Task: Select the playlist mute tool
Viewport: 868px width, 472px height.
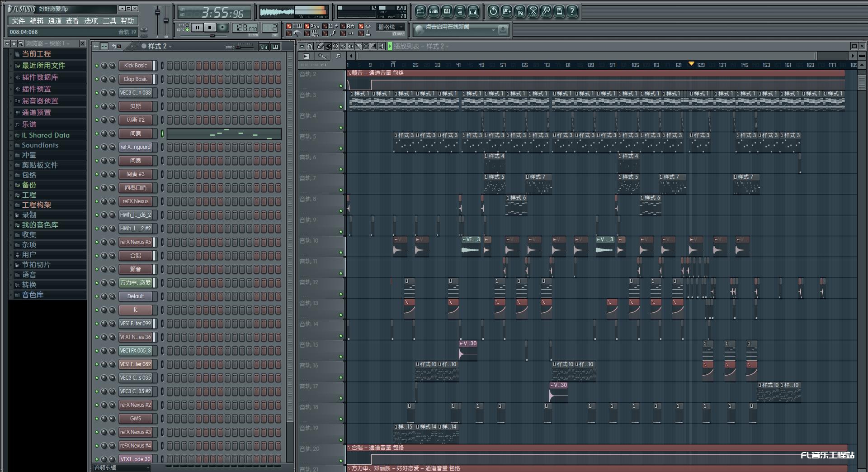Action: point(343,46)
